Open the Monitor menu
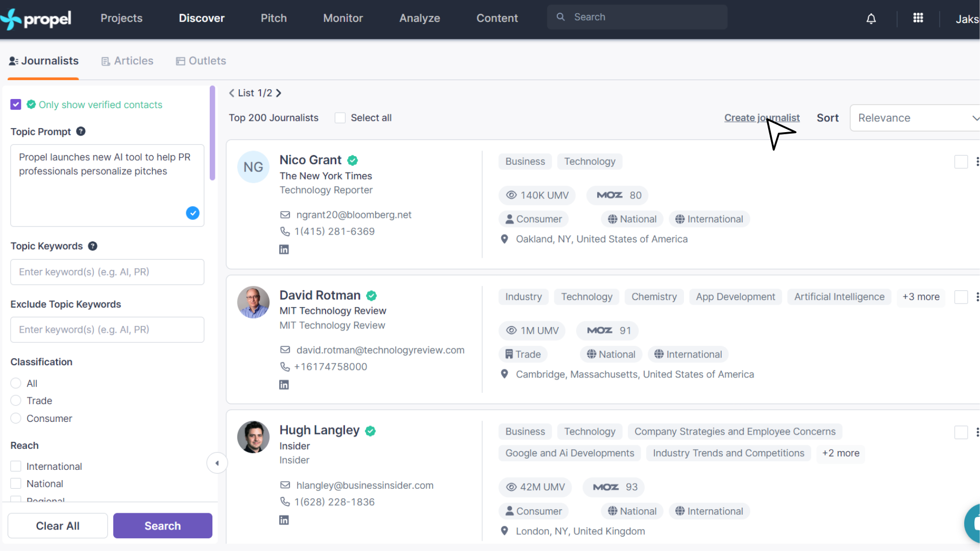Viewport: 980px width, 551px height. (x=343, y=18)
